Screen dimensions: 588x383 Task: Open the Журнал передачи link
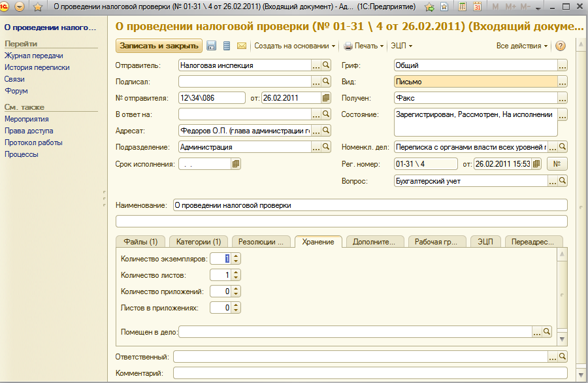34,56
